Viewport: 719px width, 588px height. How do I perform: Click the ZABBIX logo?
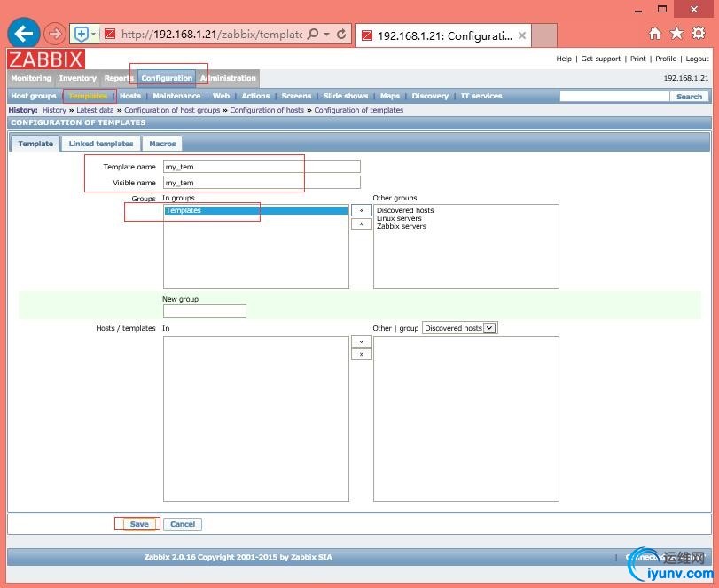tap(46, 59)
